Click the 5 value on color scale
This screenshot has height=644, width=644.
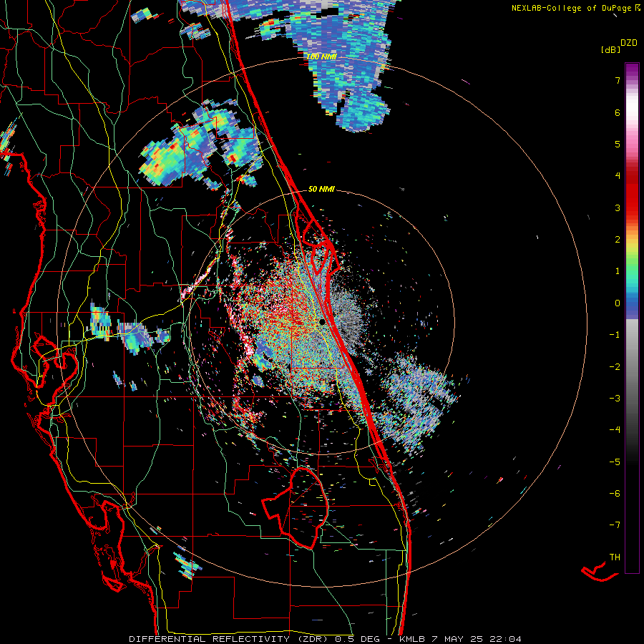[x=618, y=144]
